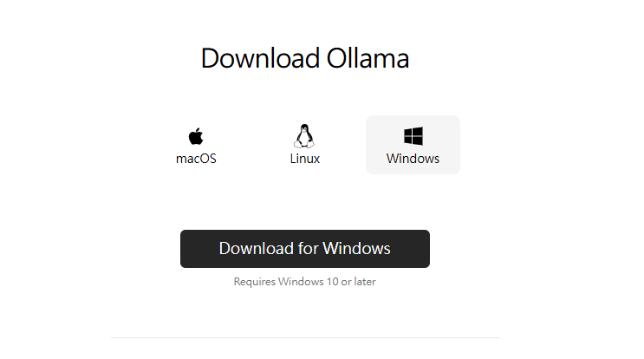Select the macOS text label
644x359 pixels.
[x=196, y=159]
